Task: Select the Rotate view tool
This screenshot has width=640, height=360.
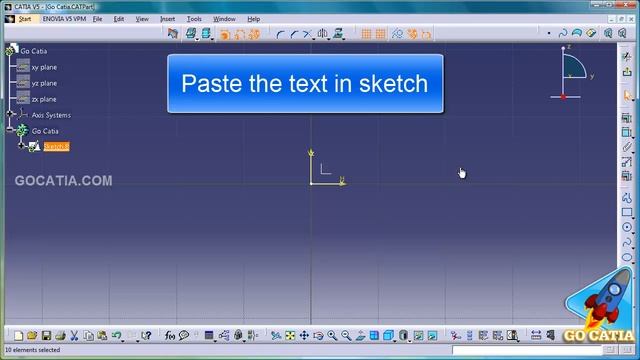Action: click(318, 336)
